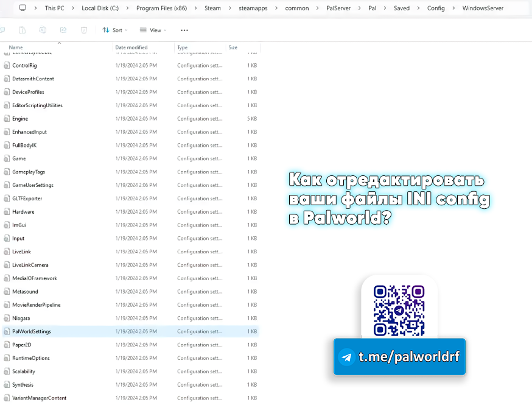Click the Paste toolbar icon
This screenshot has height=405, width=532.
coord(22,30)
